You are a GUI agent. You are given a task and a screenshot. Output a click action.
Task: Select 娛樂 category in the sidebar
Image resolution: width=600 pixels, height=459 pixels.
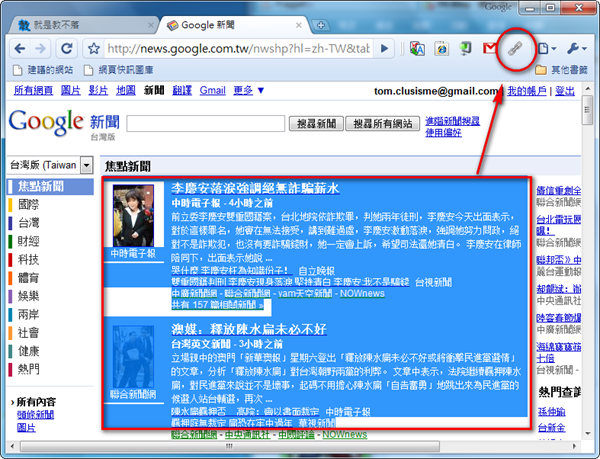(x=28, y=296)
